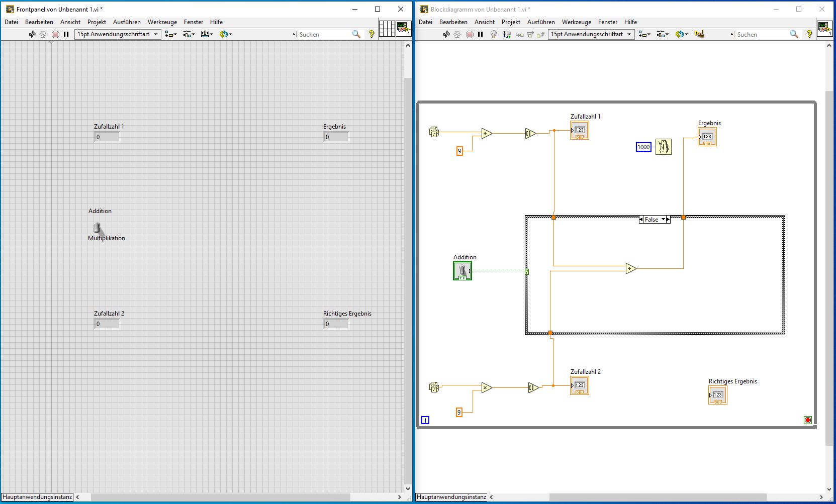
Task: Toggle the Addition/Multiplikation switch on front panel
Action: (98, 228)
